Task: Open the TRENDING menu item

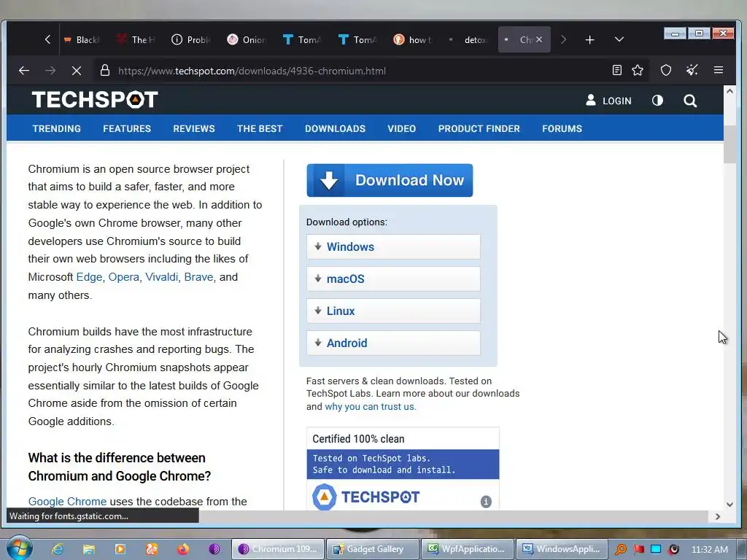Action: pyautogui.click(x=57, y=128)
